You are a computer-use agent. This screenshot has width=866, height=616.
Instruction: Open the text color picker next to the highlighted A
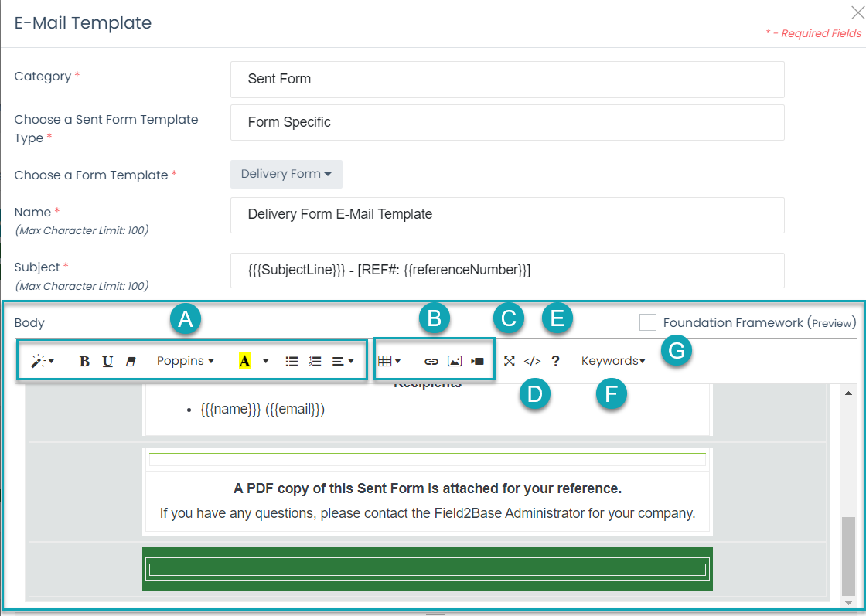click(x=264, y=360)
